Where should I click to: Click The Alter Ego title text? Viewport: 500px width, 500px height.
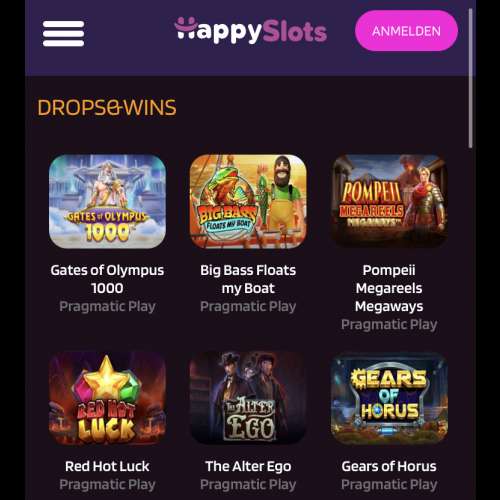pyautogui.click(x=248, y=466)
